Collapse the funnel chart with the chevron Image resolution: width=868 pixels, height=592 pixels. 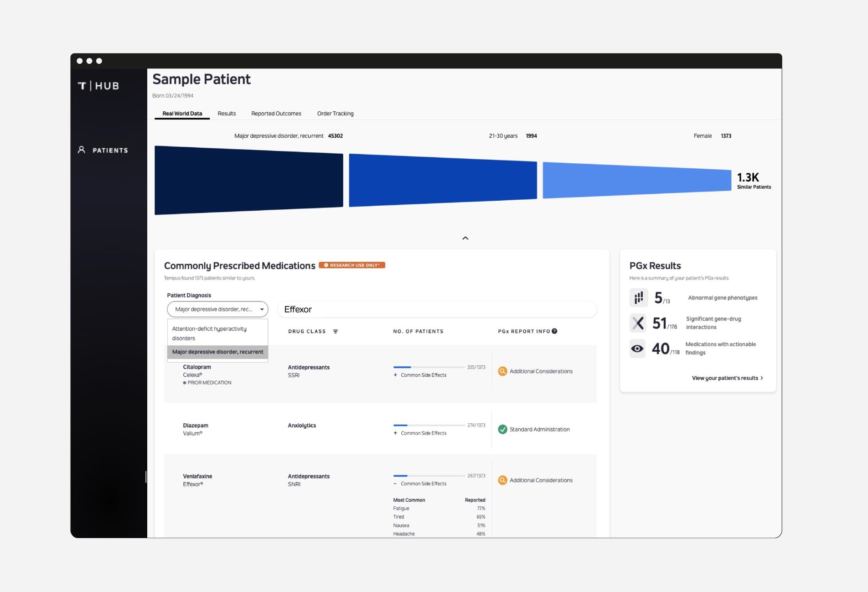[x=465, y=238]
